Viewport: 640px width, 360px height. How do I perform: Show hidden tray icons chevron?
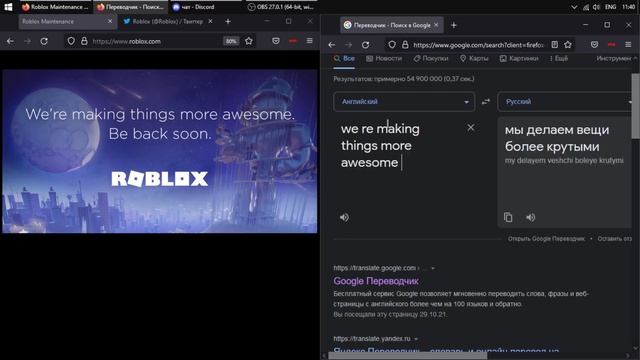pyautogui.click(x=574, y=7)
